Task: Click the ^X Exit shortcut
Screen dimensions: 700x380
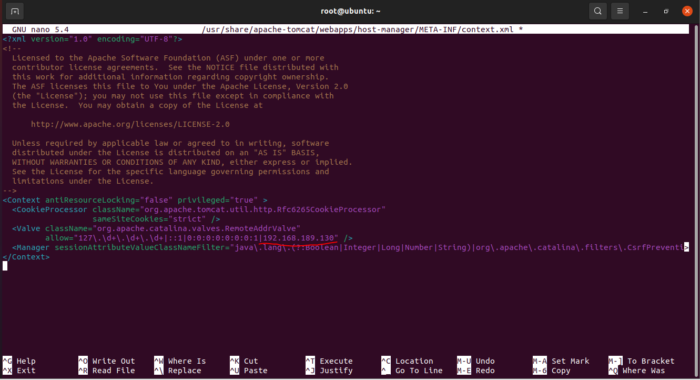Action: pos(19,371)
